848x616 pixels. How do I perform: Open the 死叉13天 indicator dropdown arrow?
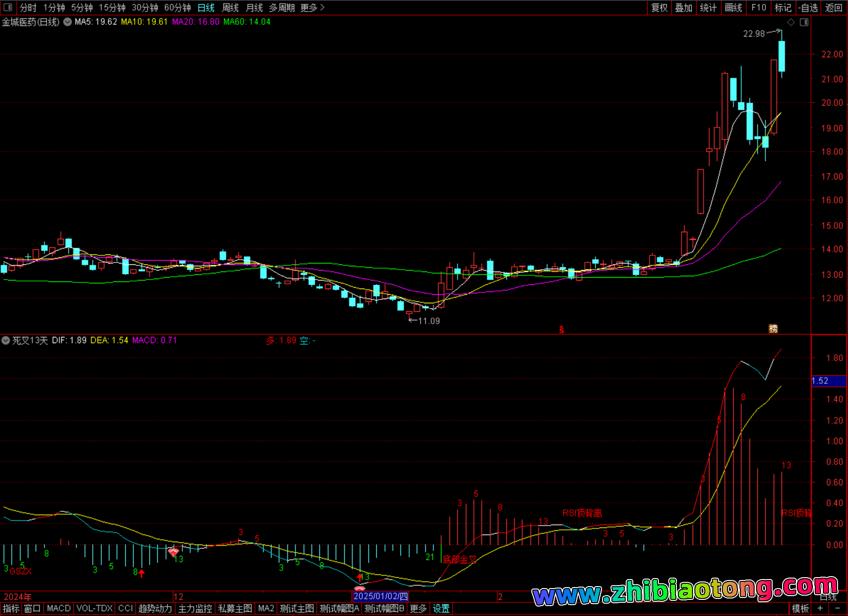[x=6, y=340]
